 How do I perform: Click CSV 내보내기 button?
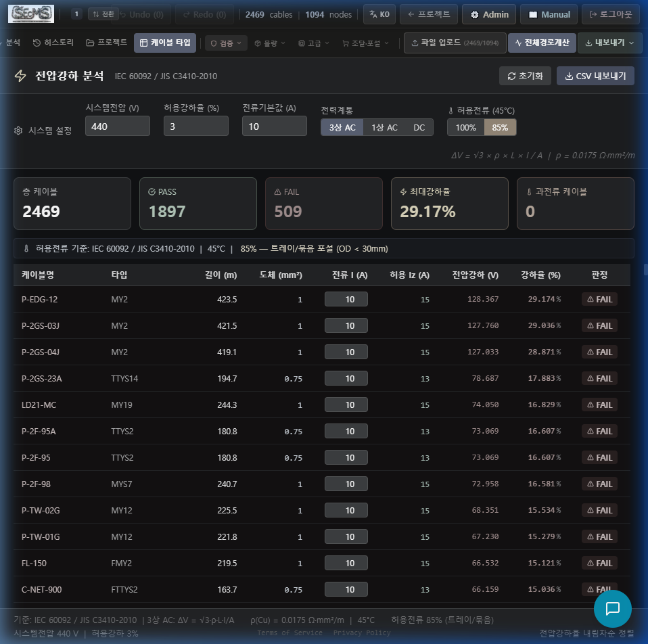(x=595, y=76)
